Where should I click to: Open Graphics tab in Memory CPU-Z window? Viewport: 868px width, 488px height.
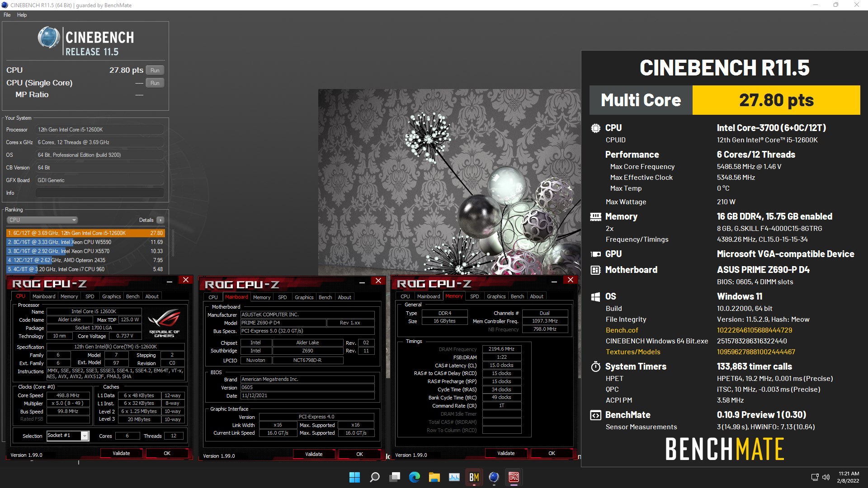click(496, 296)
